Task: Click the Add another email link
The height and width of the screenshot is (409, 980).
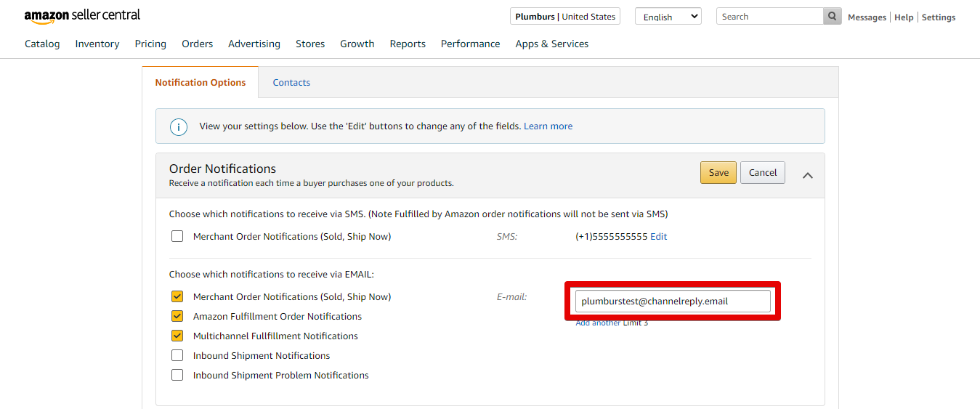Action: [x=598, y=323]
